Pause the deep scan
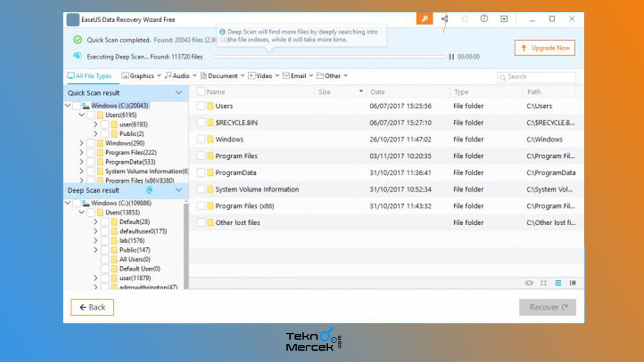The image size is (644, 362). (451, 57)
